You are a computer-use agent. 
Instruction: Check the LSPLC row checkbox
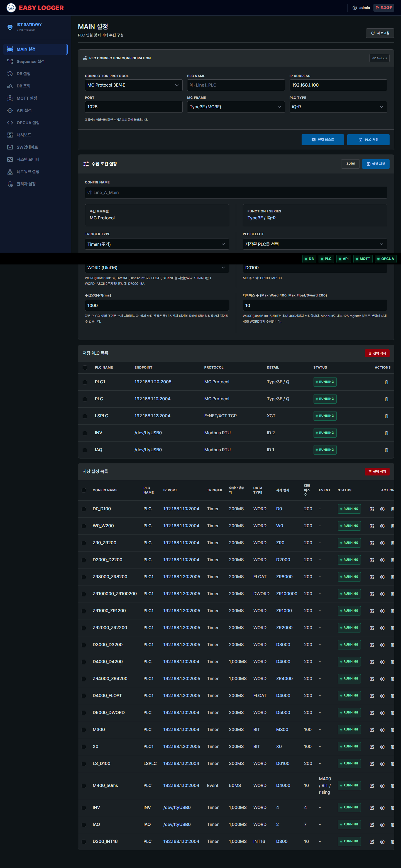point(85,416)
